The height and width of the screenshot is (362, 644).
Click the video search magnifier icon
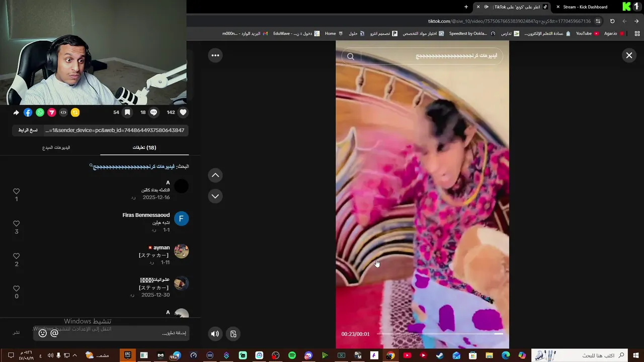point(351,56)
